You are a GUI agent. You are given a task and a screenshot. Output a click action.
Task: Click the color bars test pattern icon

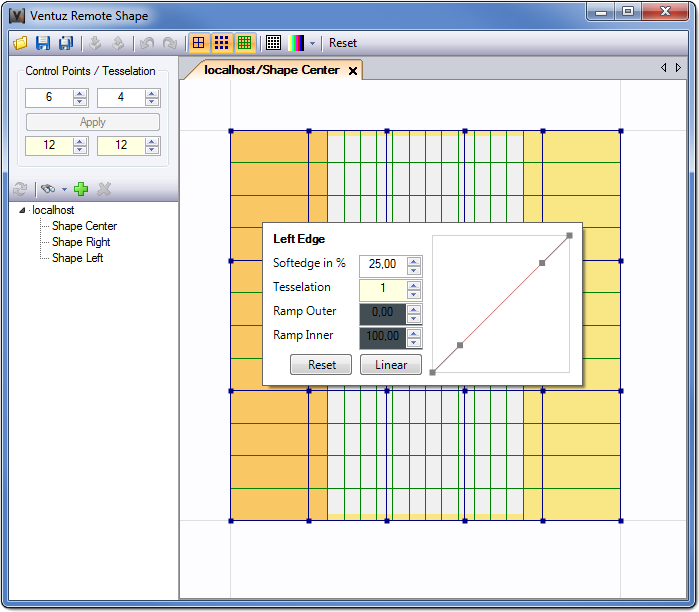click(296, 43)
